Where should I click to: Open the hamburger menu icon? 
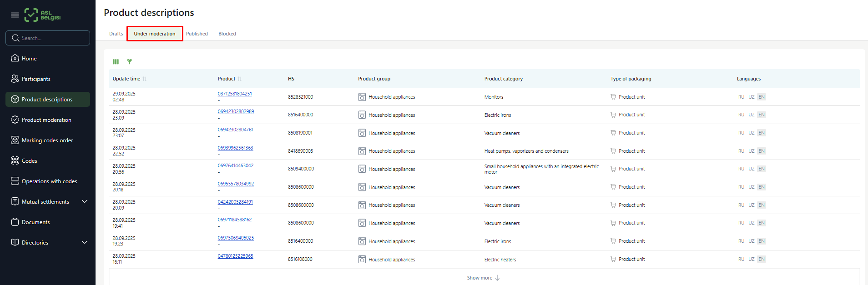coord(15,15)
